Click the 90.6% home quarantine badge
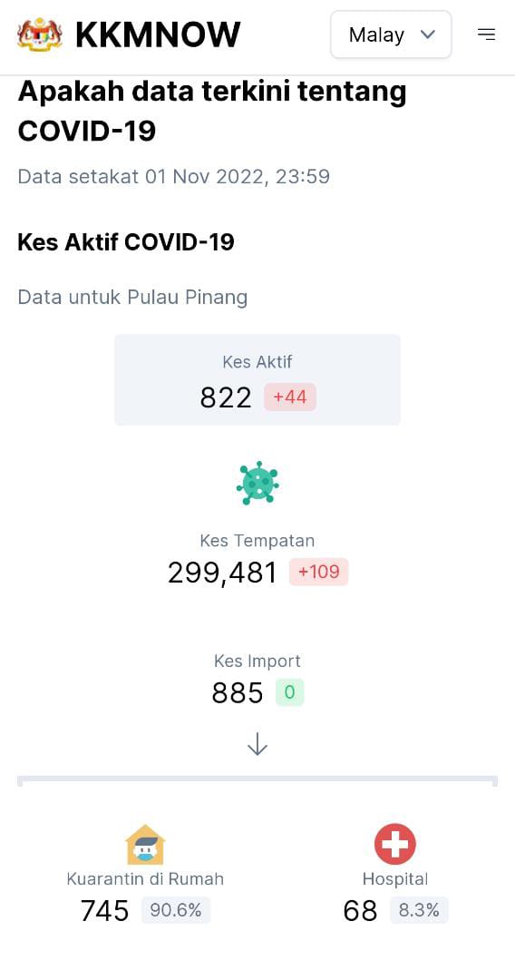The width and height of the screenshot is (515, 980). coord(175,911)
